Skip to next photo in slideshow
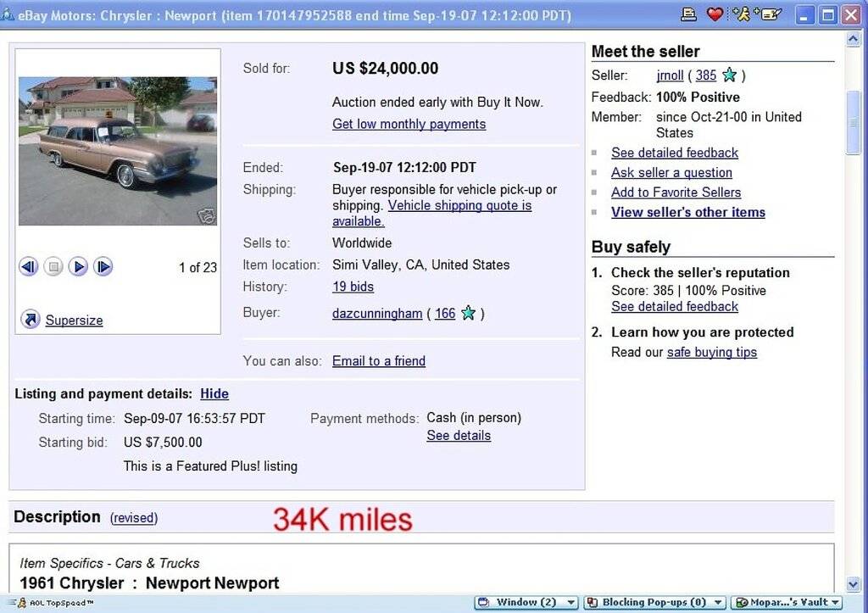The height and width of the screenshot is (613, 868). (103, 267)
